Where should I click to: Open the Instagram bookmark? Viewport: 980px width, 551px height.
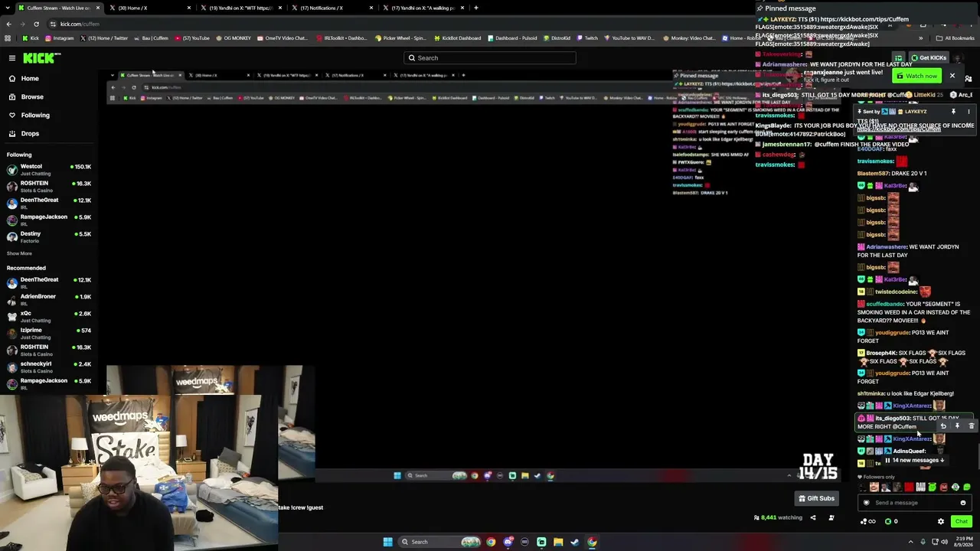pos(60,38)
